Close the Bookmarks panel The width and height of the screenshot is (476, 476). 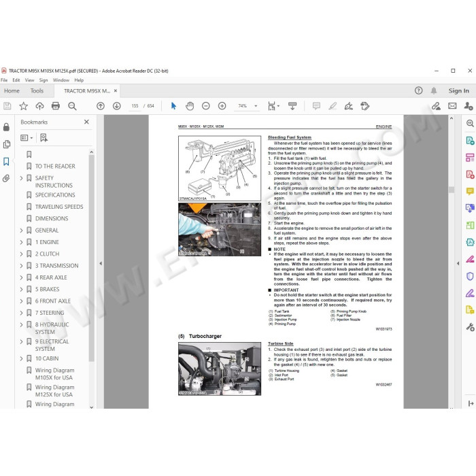point(86,122)
